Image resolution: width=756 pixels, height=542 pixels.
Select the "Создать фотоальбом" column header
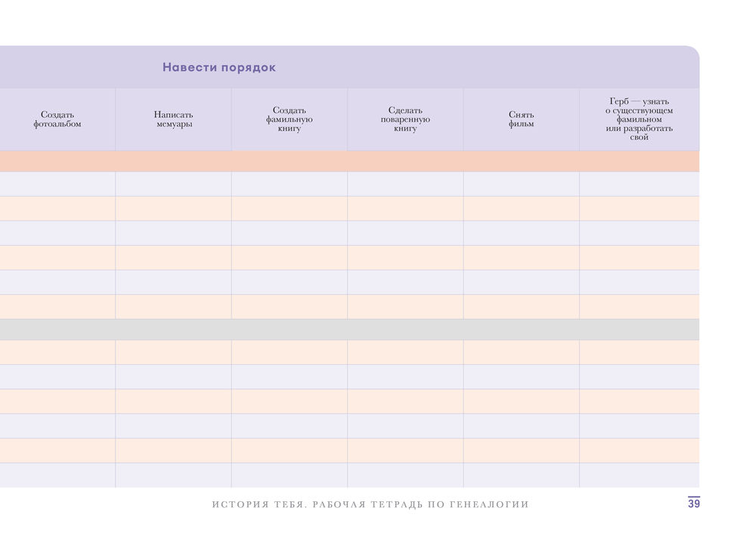pos(57,119)
